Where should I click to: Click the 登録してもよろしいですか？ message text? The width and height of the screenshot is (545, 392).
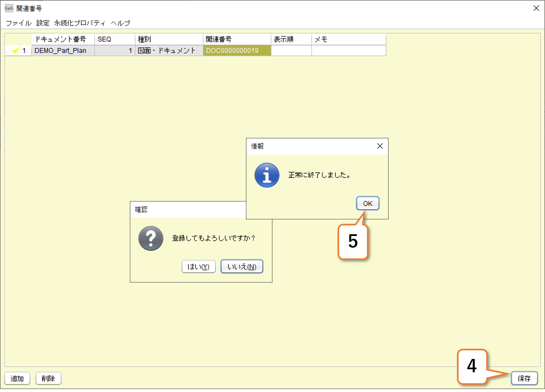(214, 238)
